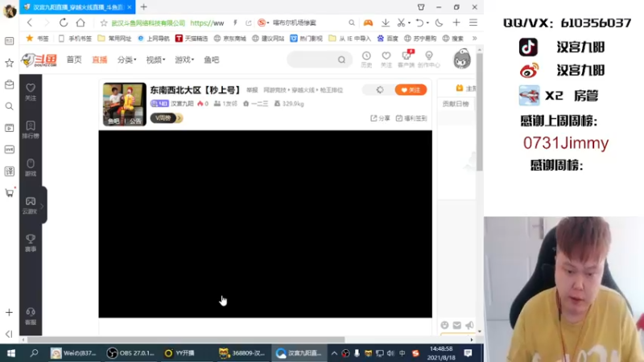Open the 天猫精选 bookmark
This screenshot has width=644, height=362.
coord(192,38)
